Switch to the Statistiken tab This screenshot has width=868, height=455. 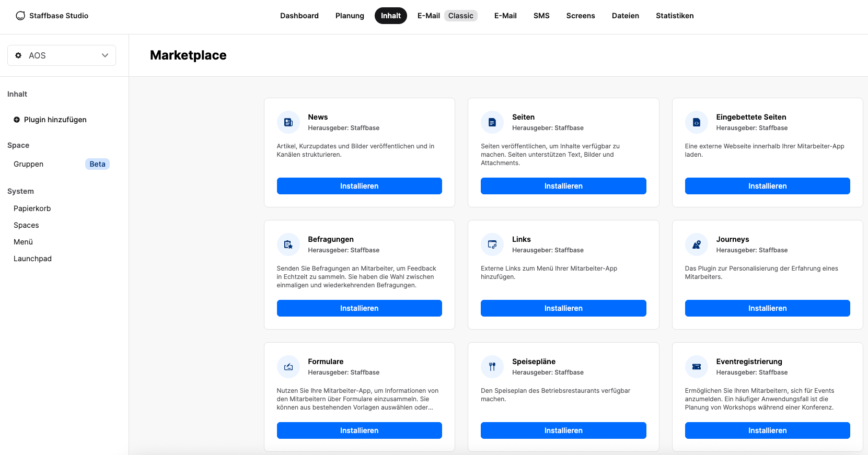(x=675, y=16)
